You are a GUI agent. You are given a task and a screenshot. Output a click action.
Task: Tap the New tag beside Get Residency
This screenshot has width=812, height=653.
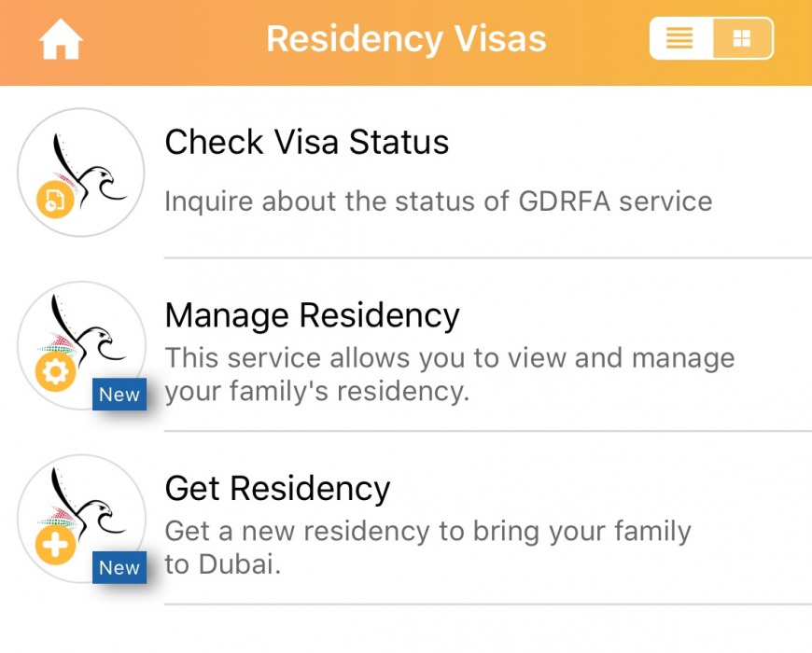coord(119,567)
